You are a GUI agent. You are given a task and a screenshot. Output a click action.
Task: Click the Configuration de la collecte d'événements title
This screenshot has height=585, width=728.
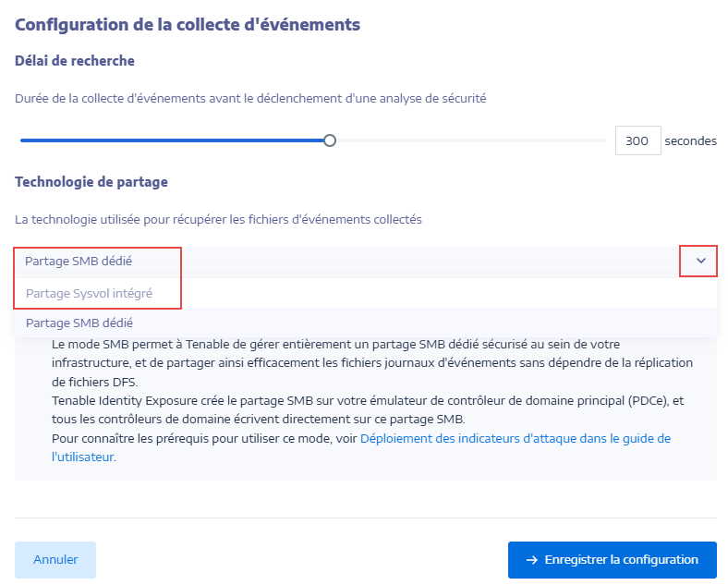tap(188, 24)
